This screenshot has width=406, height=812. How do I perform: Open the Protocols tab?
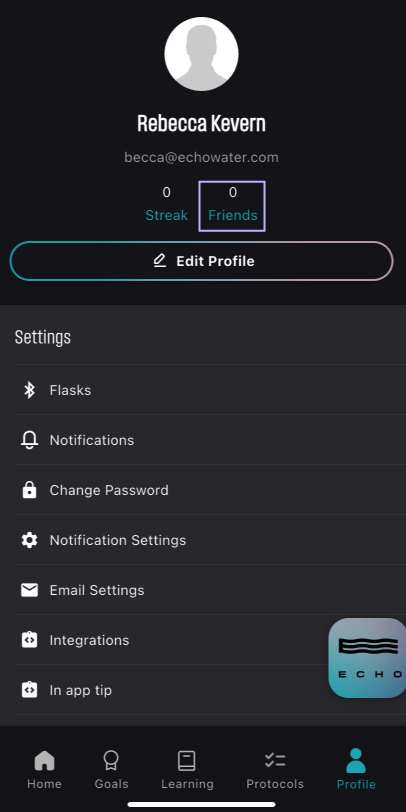pos(275,770)
